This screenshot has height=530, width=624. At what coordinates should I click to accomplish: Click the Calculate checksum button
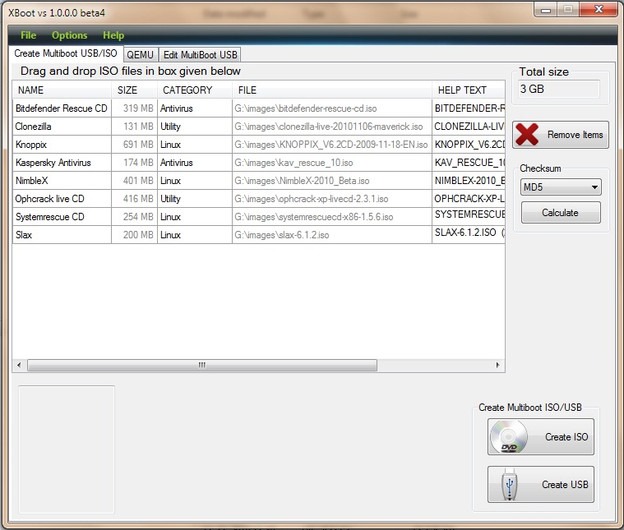[561, 212]
